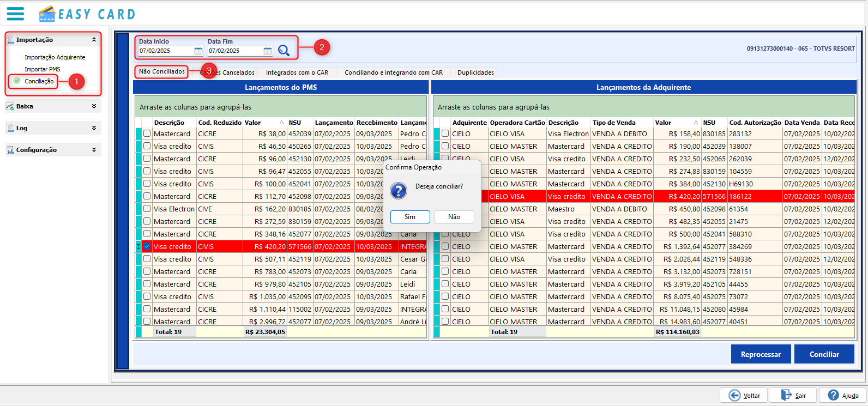Click the PMS Recebimento column header
The height and width of the screenshot is (406, 868).
[377, 123]
